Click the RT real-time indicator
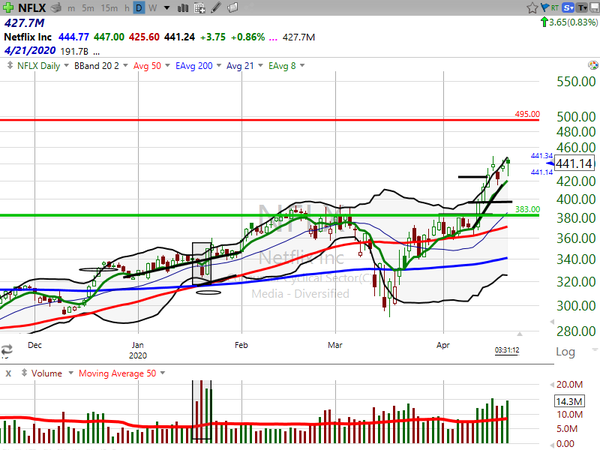600x450 pixels. [x=554, y=7]
